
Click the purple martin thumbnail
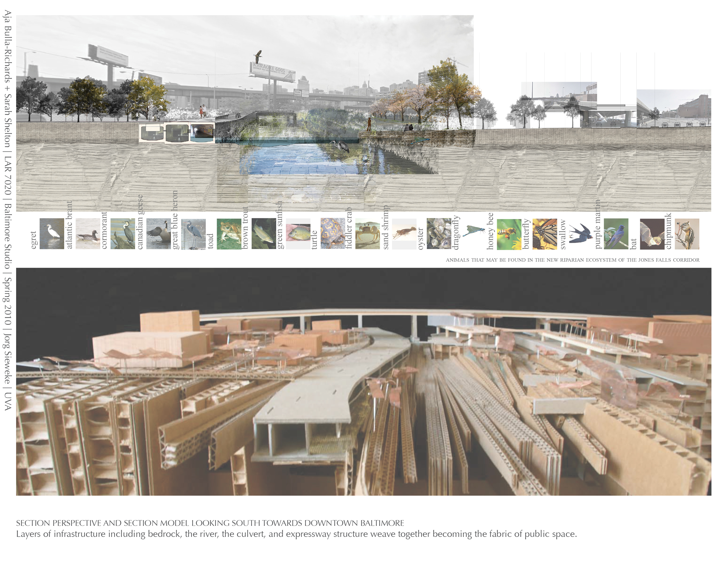616,234
